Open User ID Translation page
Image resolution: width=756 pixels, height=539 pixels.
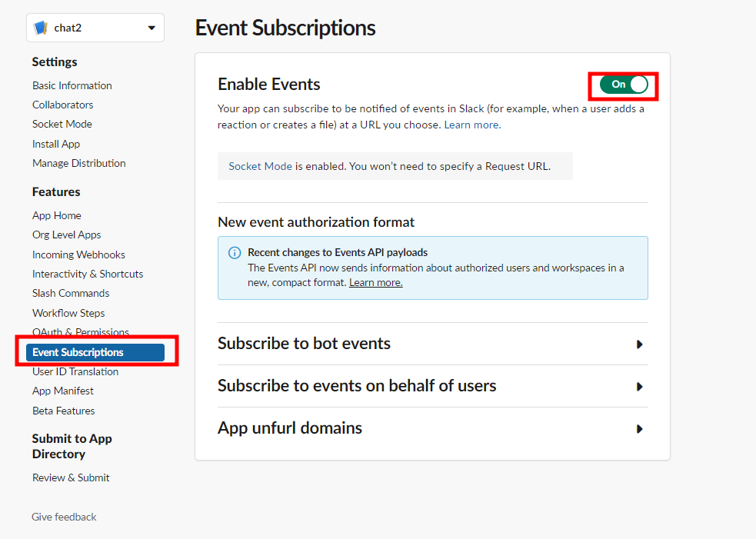pos(75,371)
